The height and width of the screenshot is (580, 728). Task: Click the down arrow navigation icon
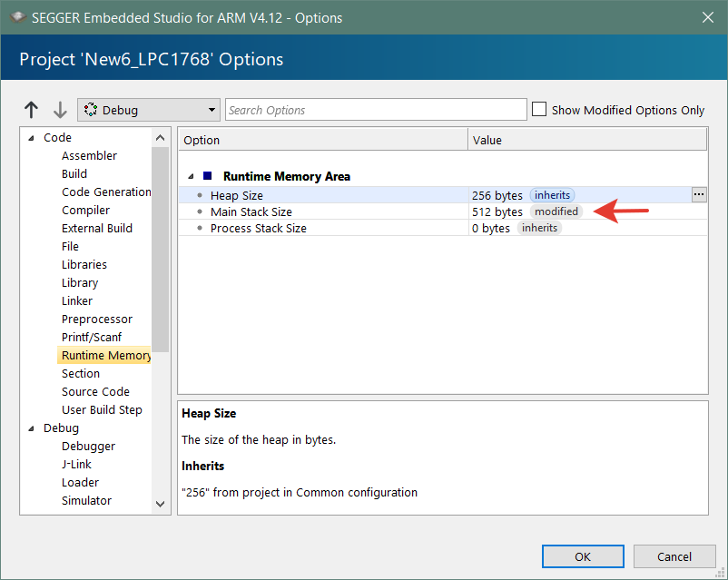[x=60, y=110]
